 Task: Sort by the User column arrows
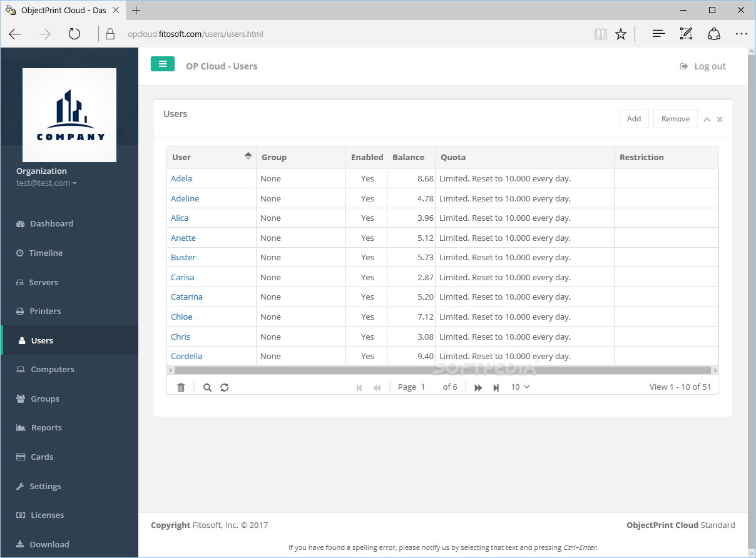tap(248, 156)
